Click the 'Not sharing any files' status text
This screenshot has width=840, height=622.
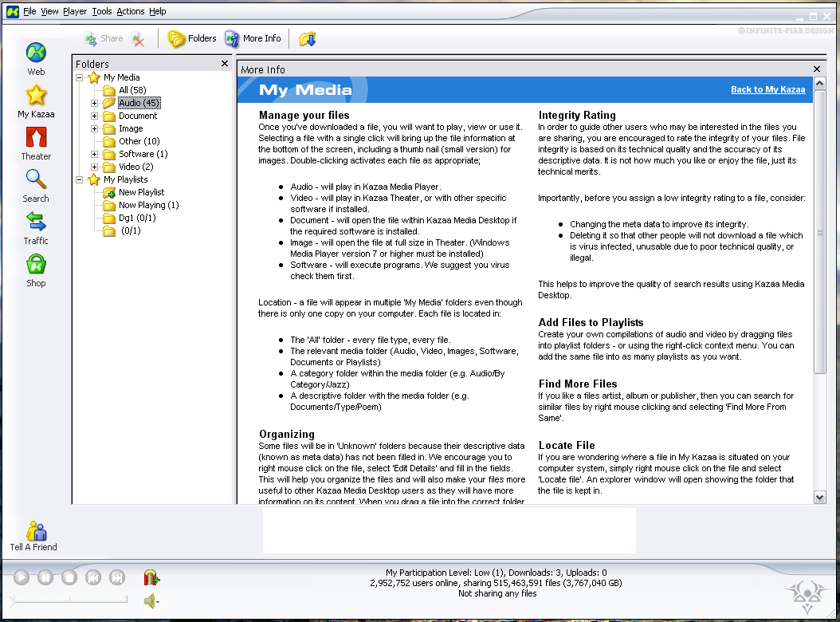(497, 593)
